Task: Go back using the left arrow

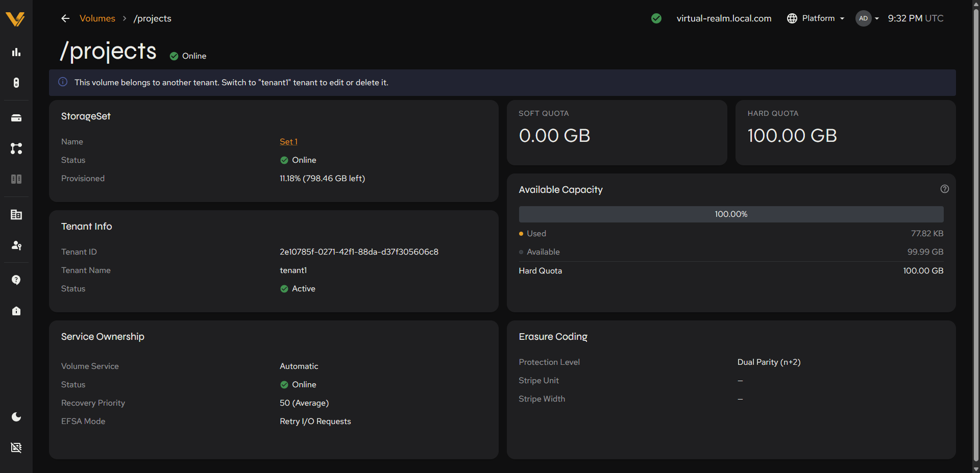Action: coord(65,18)
